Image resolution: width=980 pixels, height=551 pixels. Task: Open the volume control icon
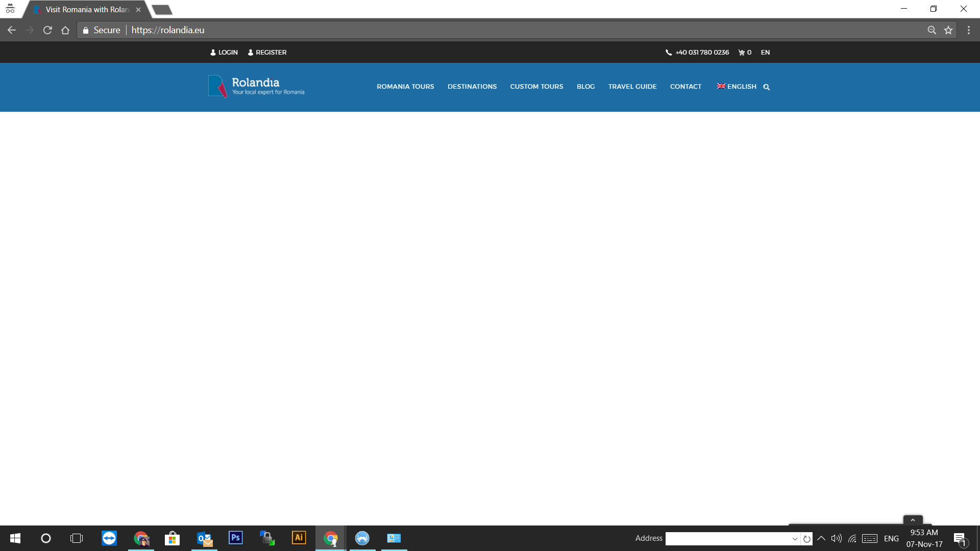(x=836, y=538)
